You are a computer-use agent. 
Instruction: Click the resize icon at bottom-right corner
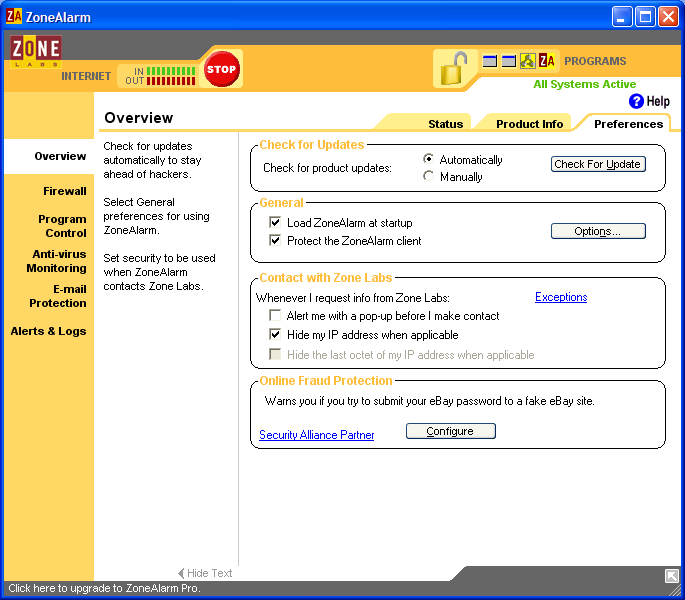click(x=672, y=575)
